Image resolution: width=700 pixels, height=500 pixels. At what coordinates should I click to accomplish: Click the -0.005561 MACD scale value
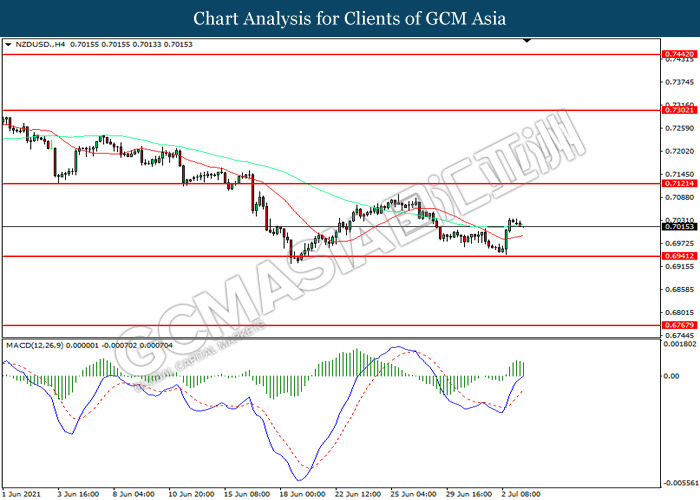pyautogui.click(x=680, y=483)
